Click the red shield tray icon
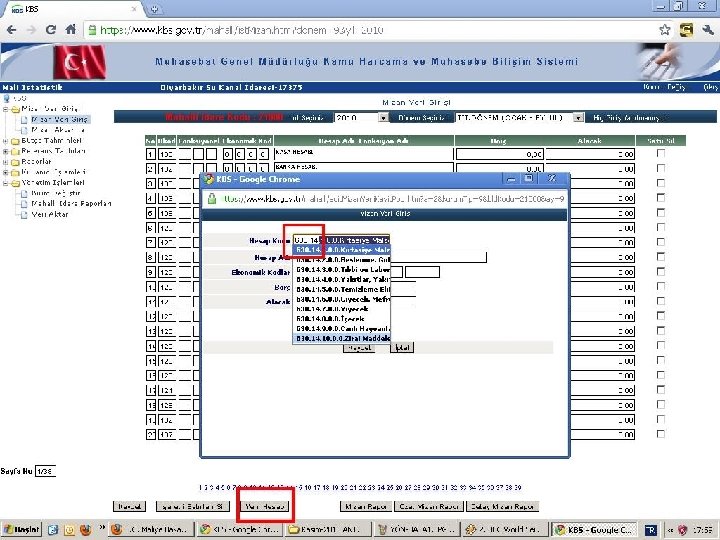The image size is (720, 540). point(683,530)
